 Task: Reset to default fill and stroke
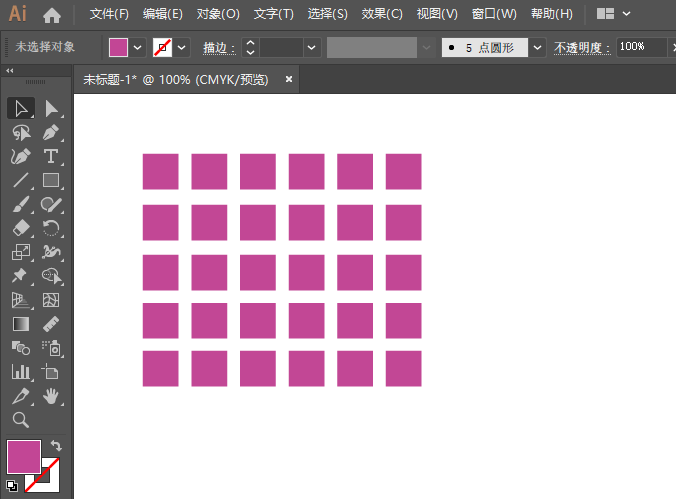coord(11,486)
